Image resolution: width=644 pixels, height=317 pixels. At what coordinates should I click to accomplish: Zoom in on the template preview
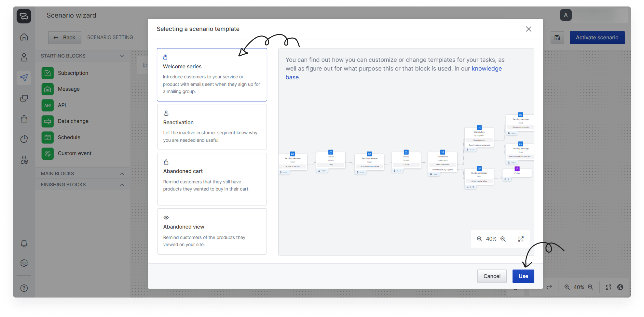tap(479, 239)
